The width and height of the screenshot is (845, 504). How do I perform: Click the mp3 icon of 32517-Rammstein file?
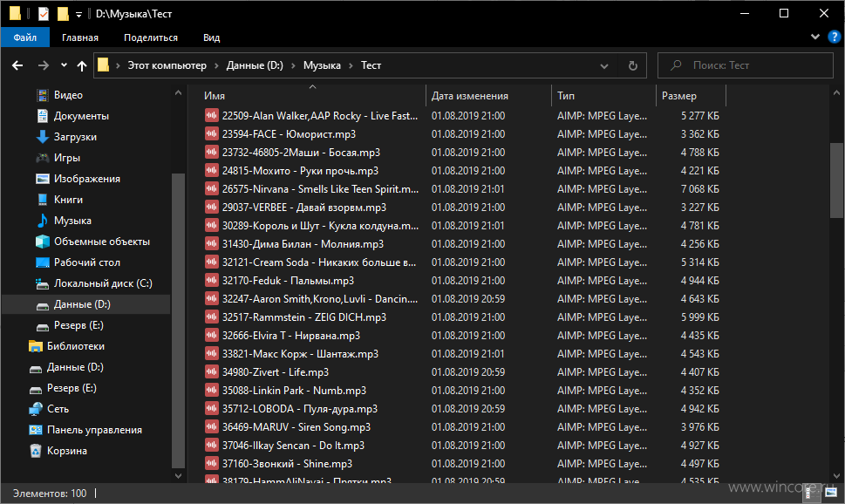(x=211, y=317)
